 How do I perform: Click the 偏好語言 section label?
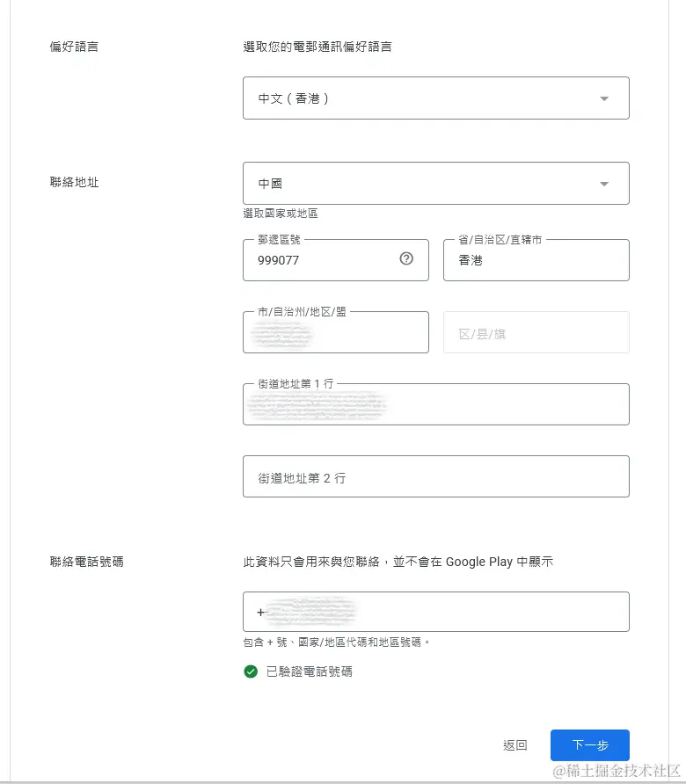coord(74,47)
